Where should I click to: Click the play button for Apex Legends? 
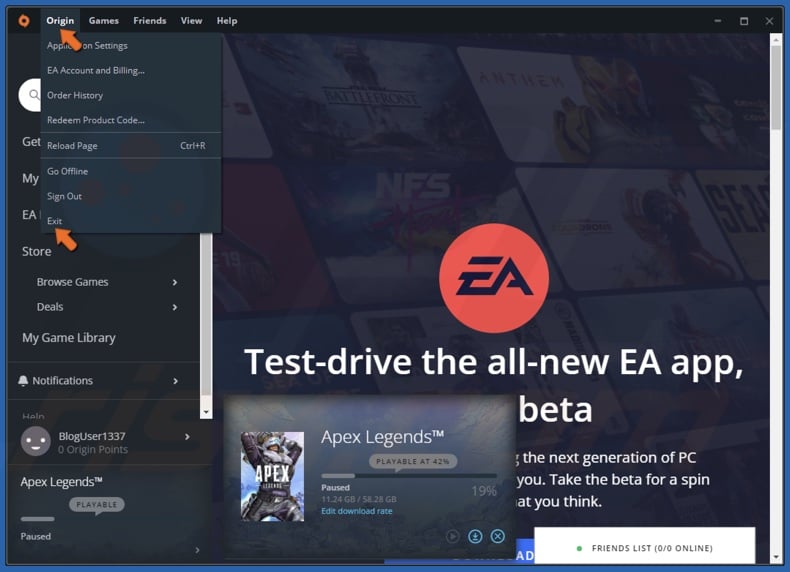coord(452,536)
